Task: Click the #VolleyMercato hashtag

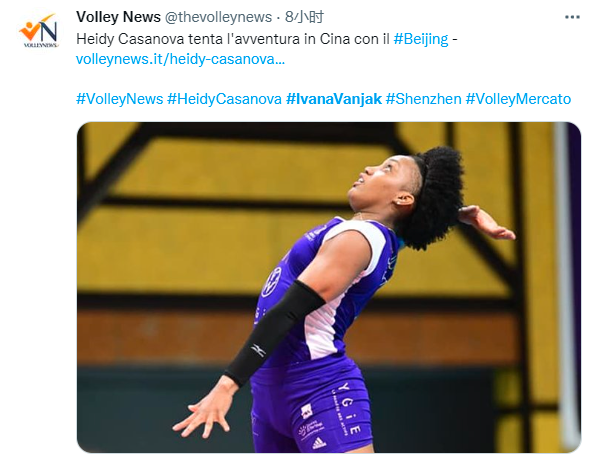Action: (518, 99)
